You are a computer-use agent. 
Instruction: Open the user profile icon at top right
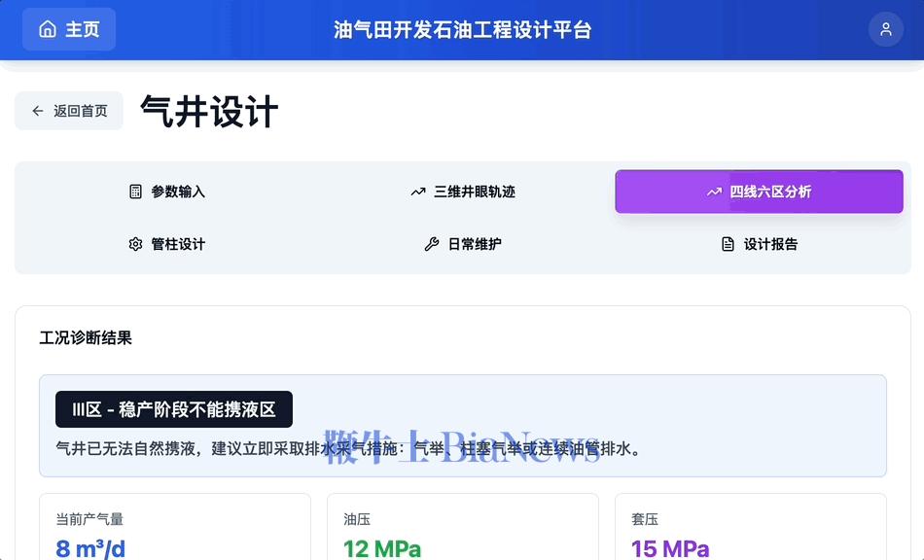point(885,29)
